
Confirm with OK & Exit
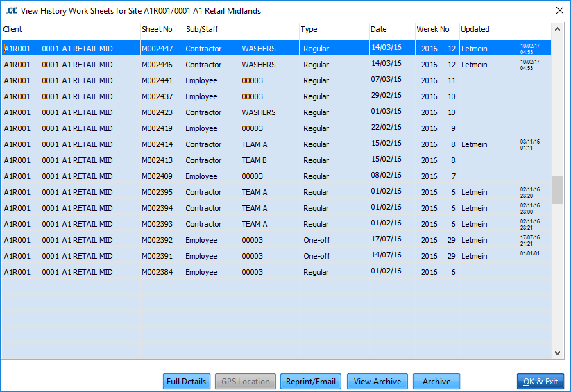(x=540, y=382)
